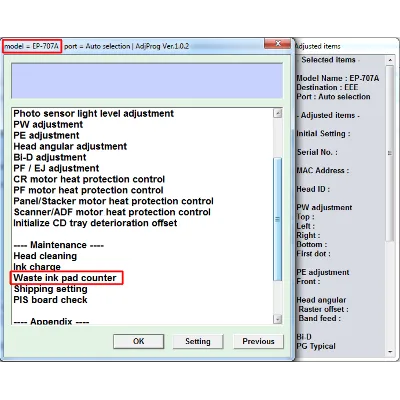400x400 pixels.
Task: Click Band feed label in side panel
Action: tap(319, 318)
